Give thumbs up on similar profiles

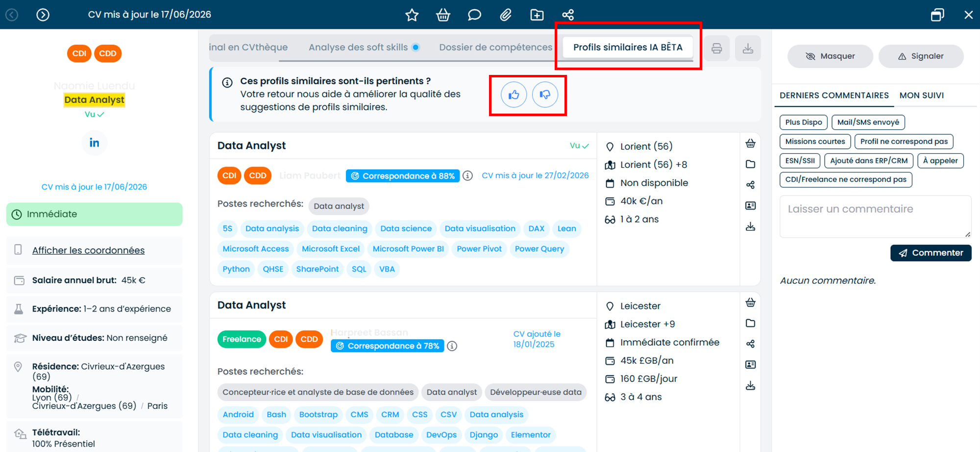tap(514, 95)
